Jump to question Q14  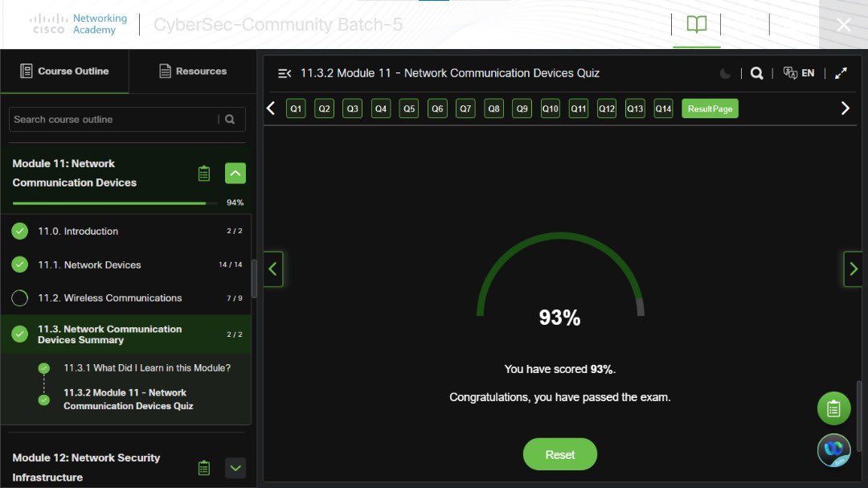(663, 109)
